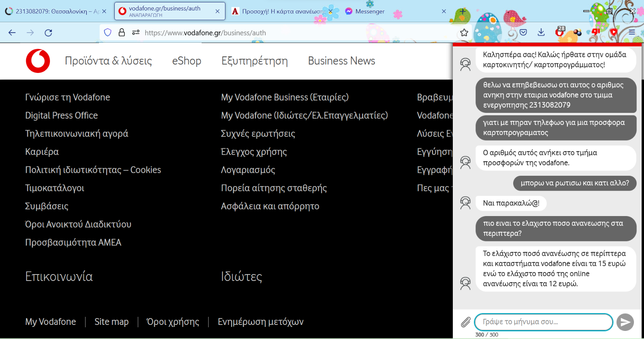Image resolution: width=644 pixels, height=339 pixels.
Task: Click the Vodafone logo
Action: (38, 61)
